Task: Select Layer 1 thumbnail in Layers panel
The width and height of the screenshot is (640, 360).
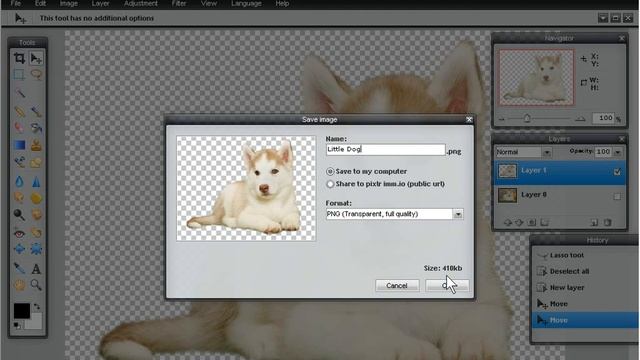Action: coord(507,171)
